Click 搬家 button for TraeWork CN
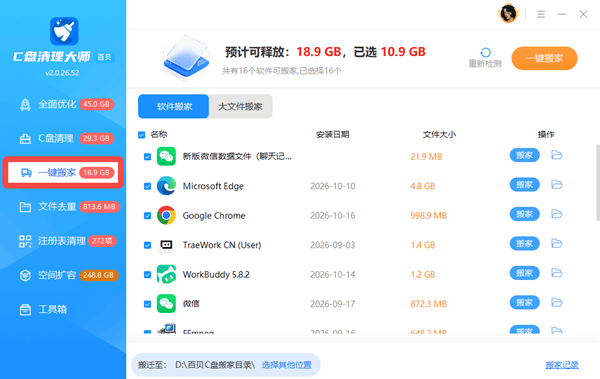 525,243
